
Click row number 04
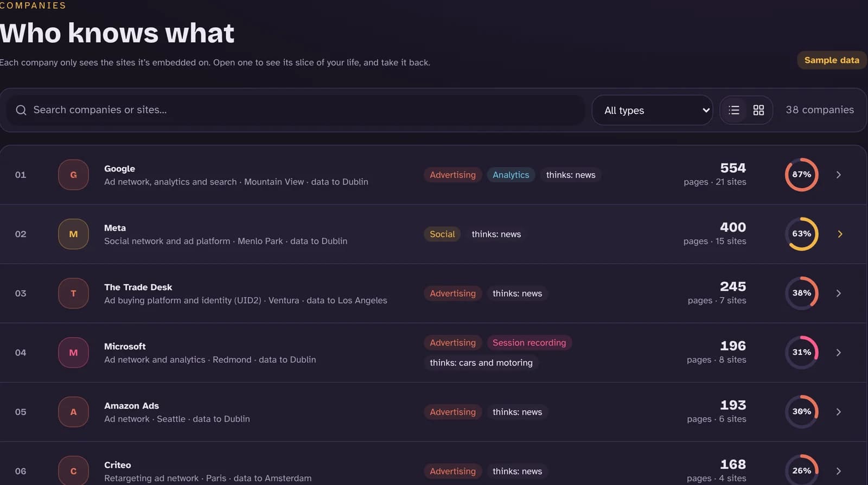[21, 353]
